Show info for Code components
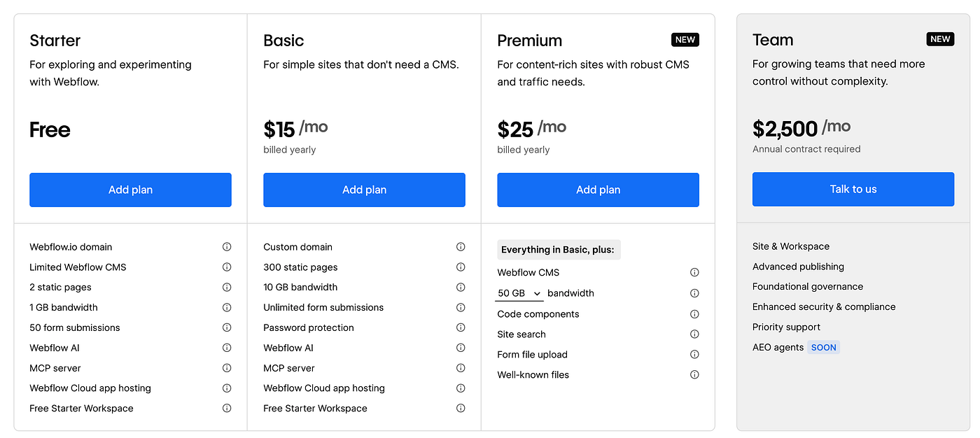Screen dimensions: 980x438 (694, 314)
